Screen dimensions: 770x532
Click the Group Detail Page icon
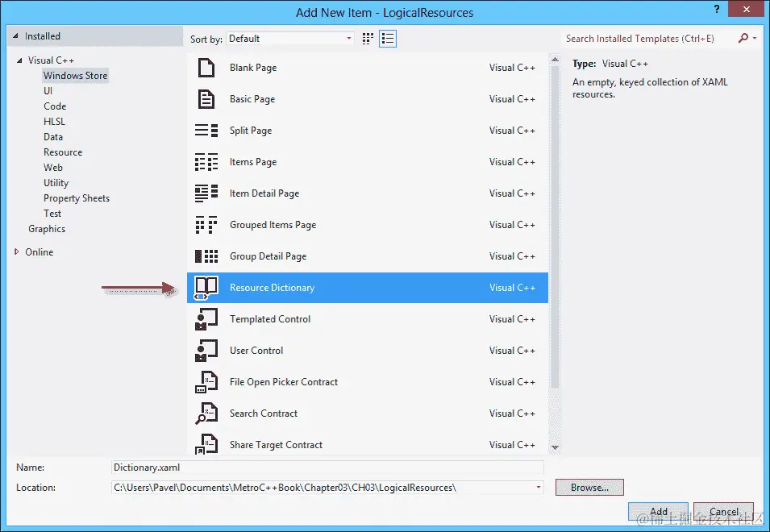point(206,256)
